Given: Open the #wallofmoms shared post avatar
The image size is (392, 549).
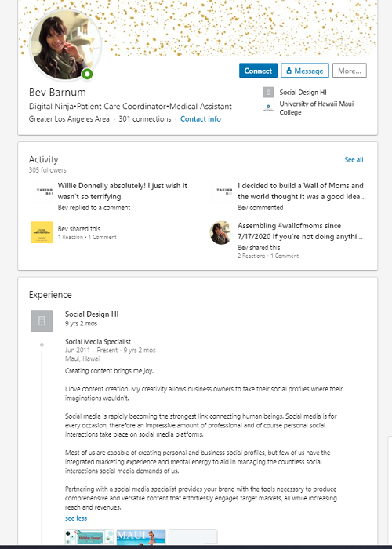Looking at the screenshot, I should [x=221, y=232].
